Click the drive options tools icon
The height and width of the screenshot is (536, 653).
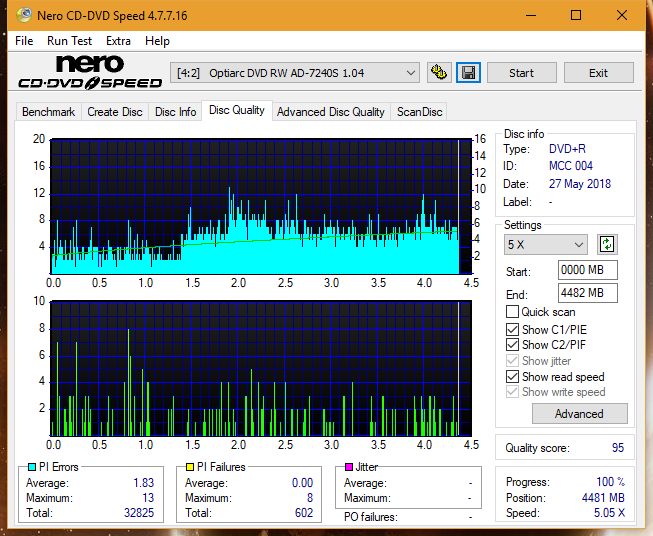pyautogui.click(x=439, y=73)
